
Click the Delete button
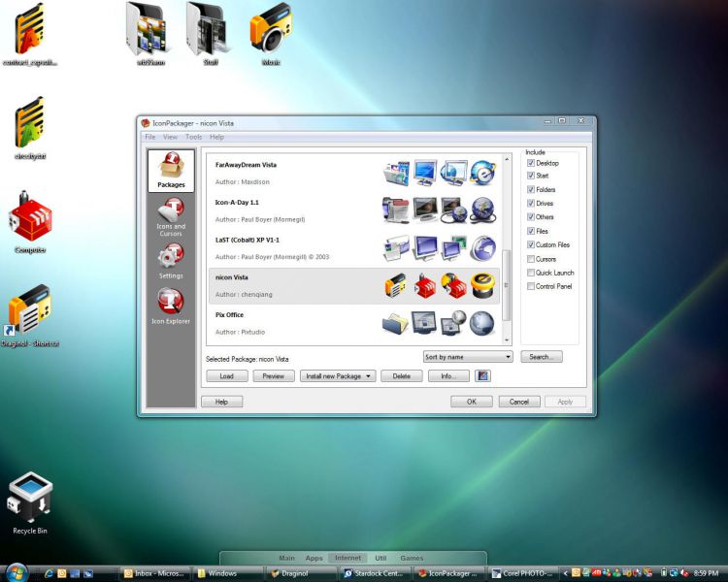coord(402,376)
